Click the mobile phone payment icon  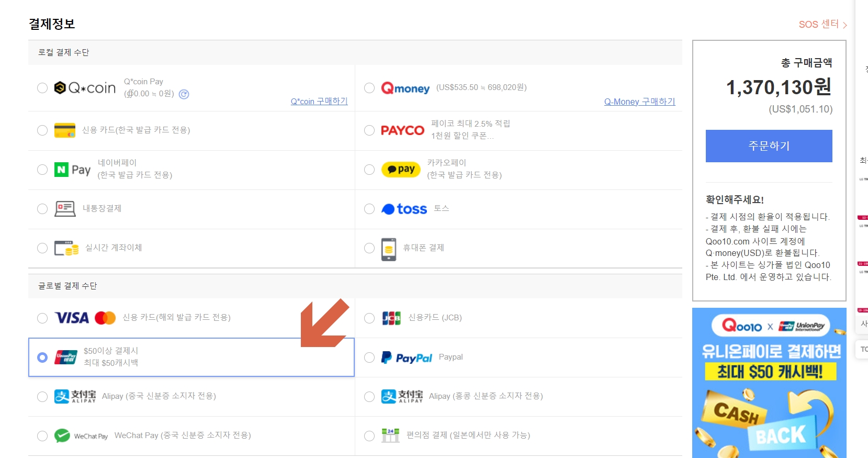[x=389, y=249]
